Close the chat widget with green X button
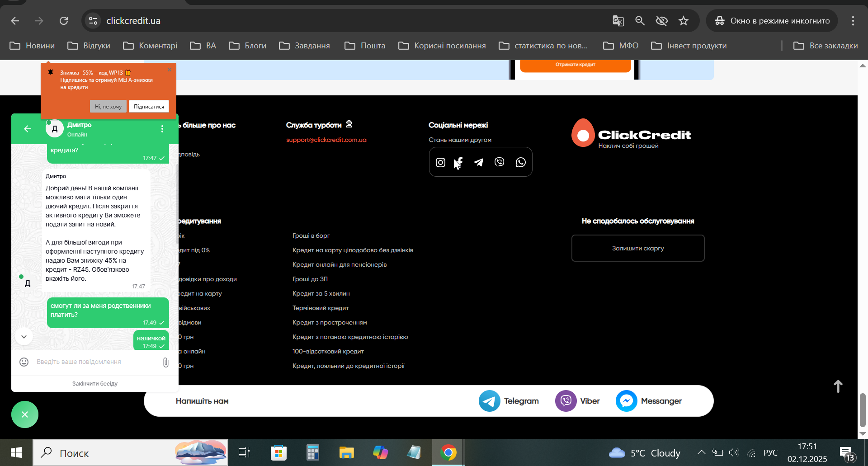This screenshot has width=868, height=466. [25, 414]
